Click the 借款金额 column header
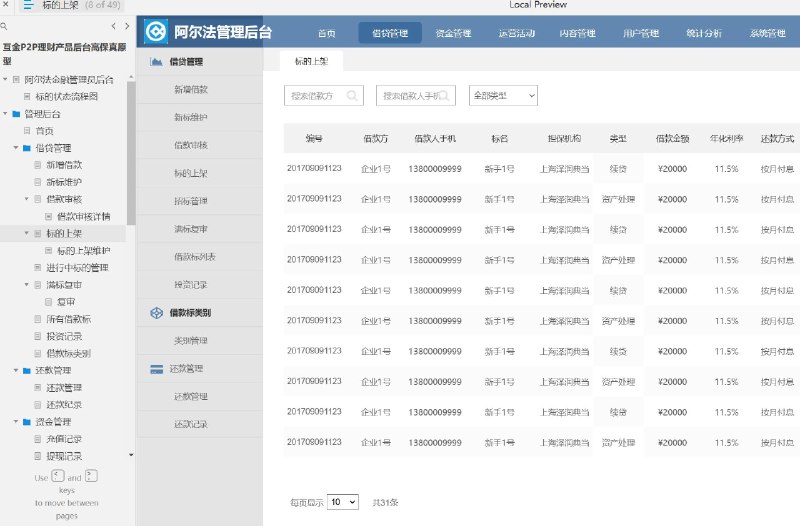Image resolution: width=800 pixels, height=526 pixels. tap(672, 138)
